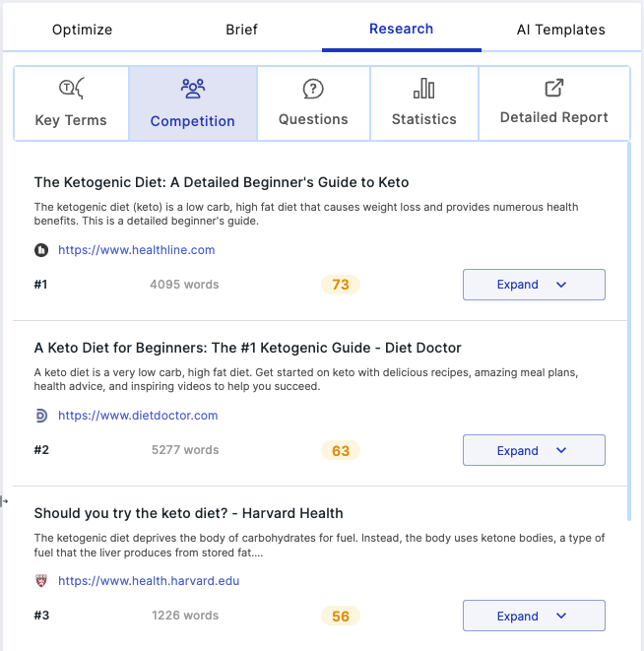Image resolution: width=644 pixels, height=651 pixels.
Task: Click the Detailed Report external link icon
Action: tap(553, 88)
